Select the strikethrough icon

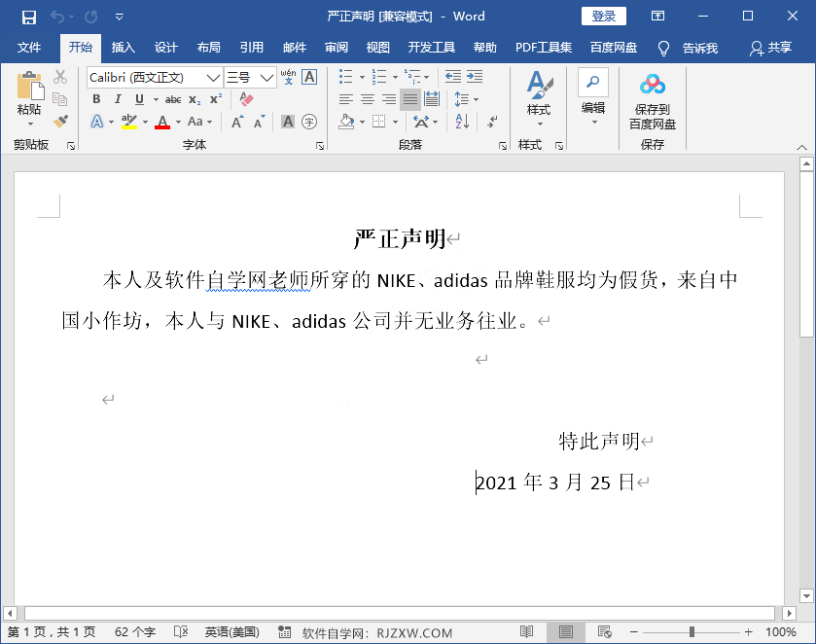point(171,98)
